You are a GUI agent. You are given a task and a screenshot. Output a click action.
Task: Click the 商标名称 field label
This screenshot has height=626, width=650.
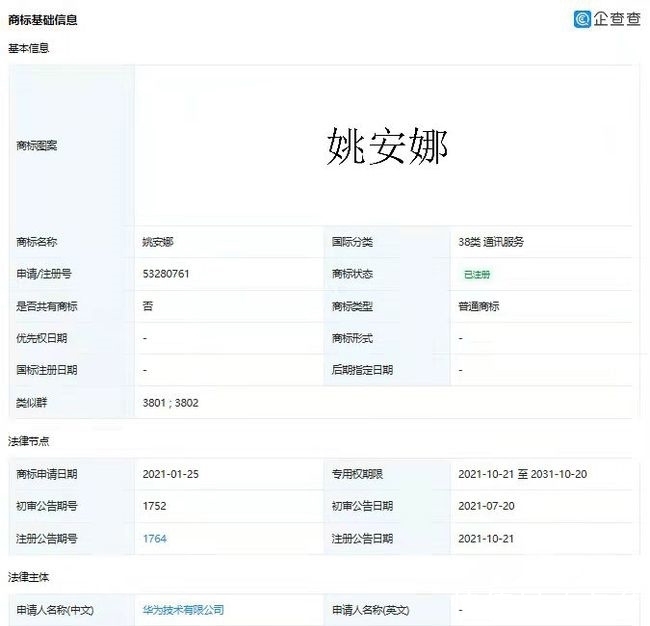(36, 242)
